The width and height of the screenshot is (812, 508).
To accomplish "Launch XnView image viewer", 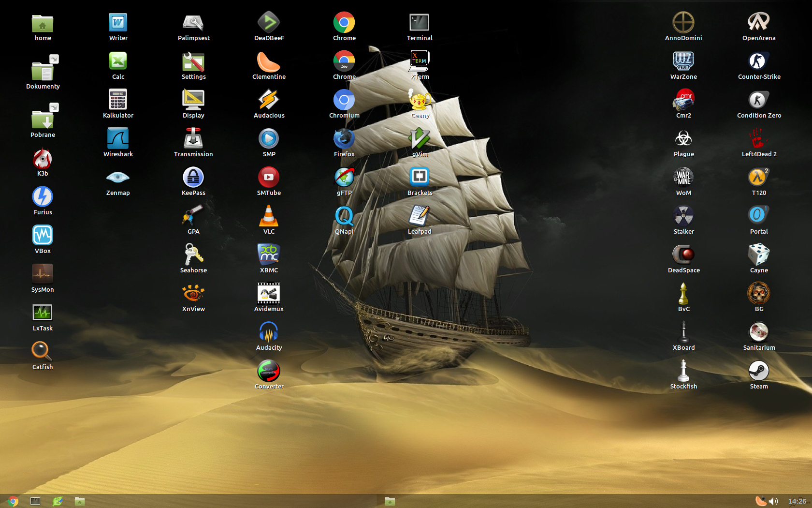I will point(193,294).
